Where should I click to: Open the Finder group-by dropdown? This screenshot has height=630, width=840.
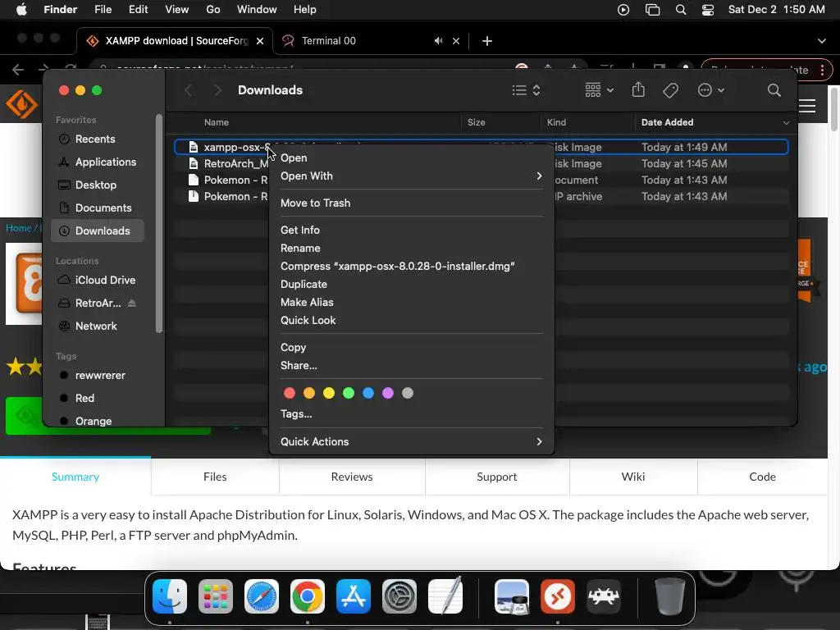pyautogui.click(x=599, y=90)
